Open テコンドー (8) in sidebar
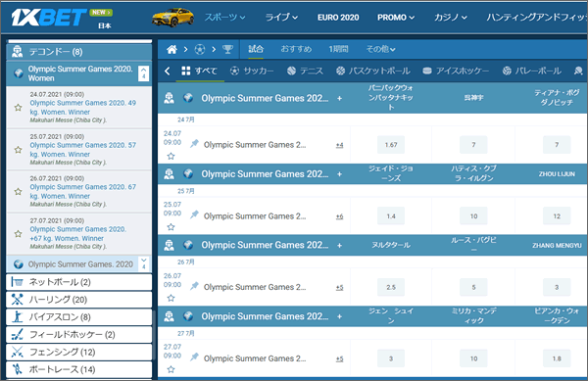 tap(79, 52)
